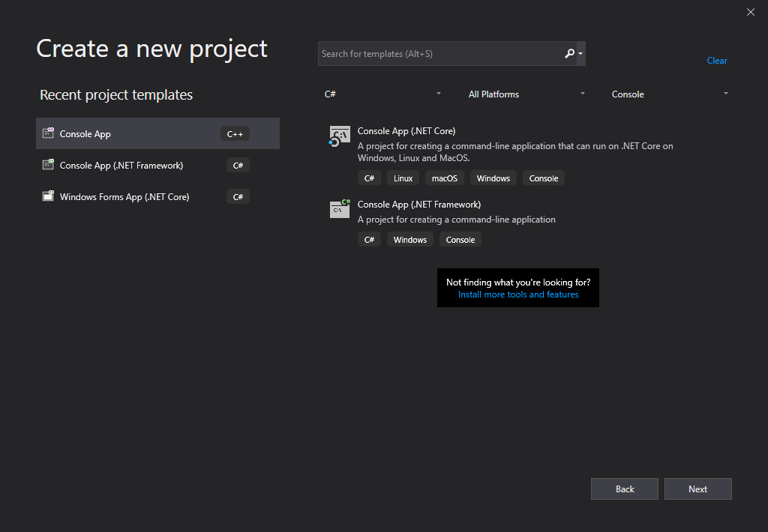Click recent Console App (.NET Framework) icon
Viewport: 768px width, 532px height.
[x=48, y=165]
